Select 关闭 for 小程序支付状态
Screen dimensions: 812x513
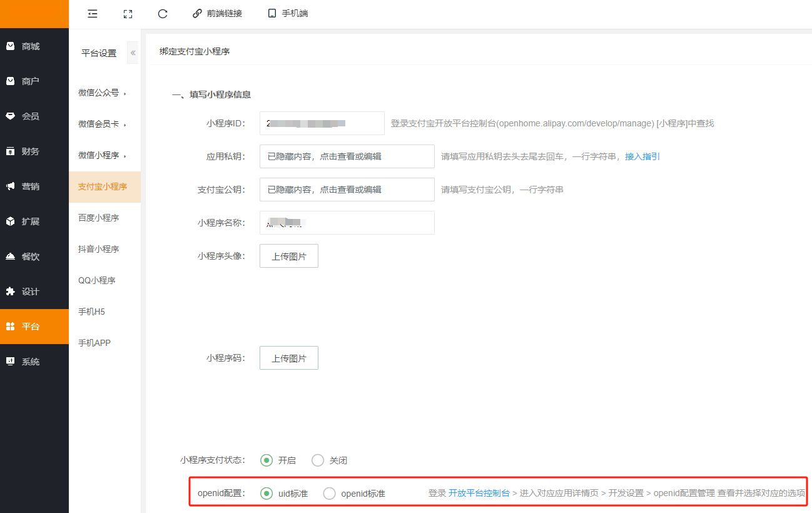pos(318,460)
